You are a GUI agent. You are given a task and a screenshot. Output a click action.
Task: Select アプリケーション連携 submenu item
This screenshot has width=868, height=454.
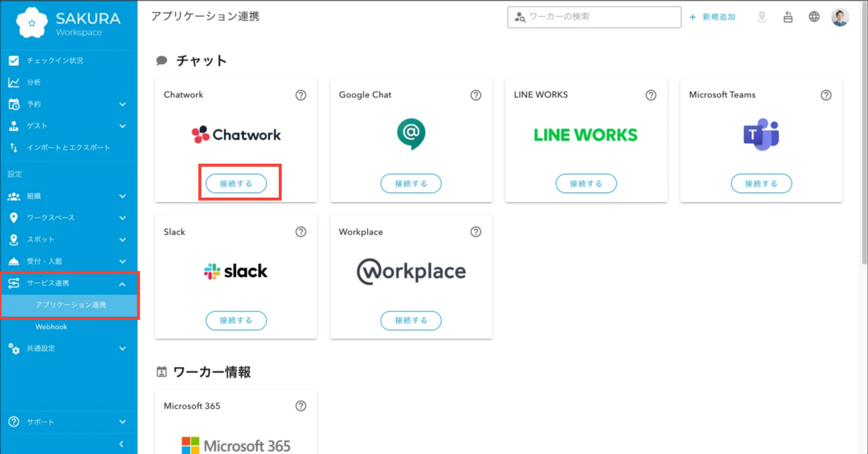[x=69, y=305]
